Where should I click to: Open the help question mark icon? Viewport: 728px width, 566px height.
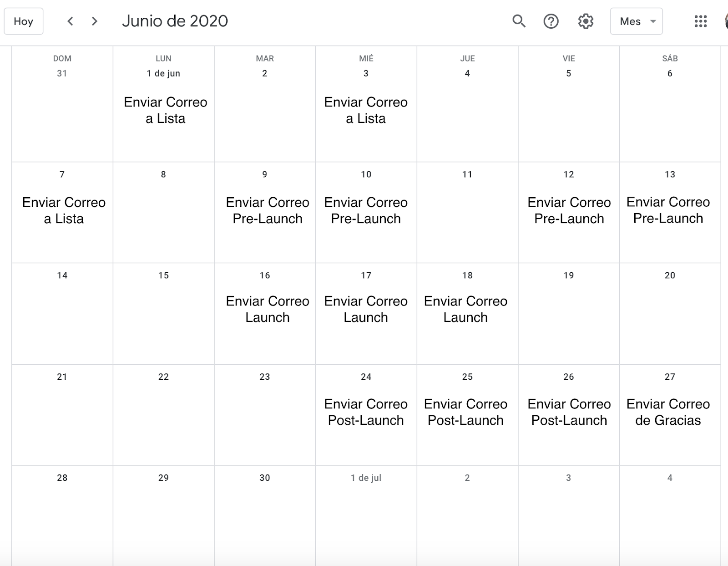[x=551, y=21]
